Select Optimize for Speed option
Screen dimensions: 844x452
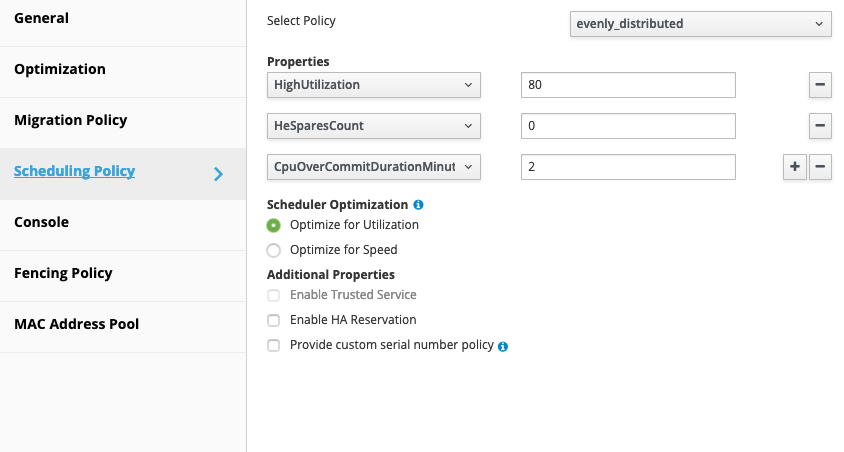click(x=274, y=250)
